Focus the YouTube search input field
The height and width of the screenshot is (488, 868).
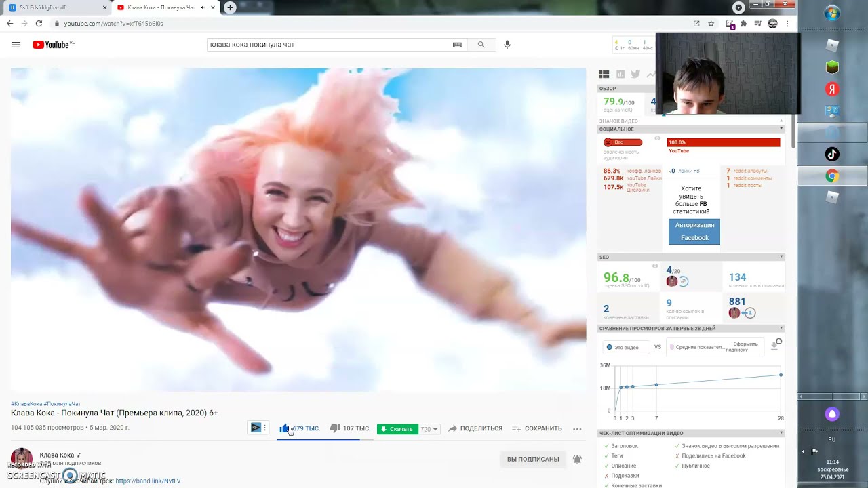point(329,45)
